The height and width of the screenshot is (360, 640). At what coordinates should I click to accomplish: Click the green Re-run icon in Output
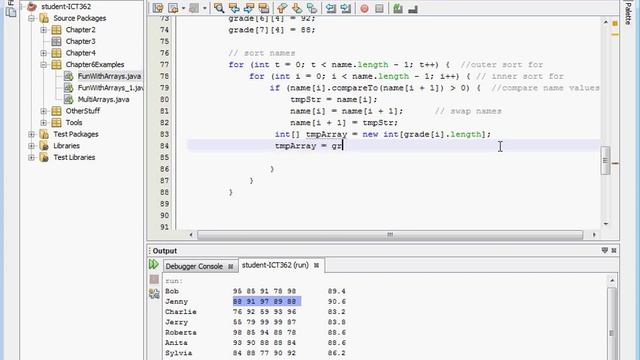[154, 264]
